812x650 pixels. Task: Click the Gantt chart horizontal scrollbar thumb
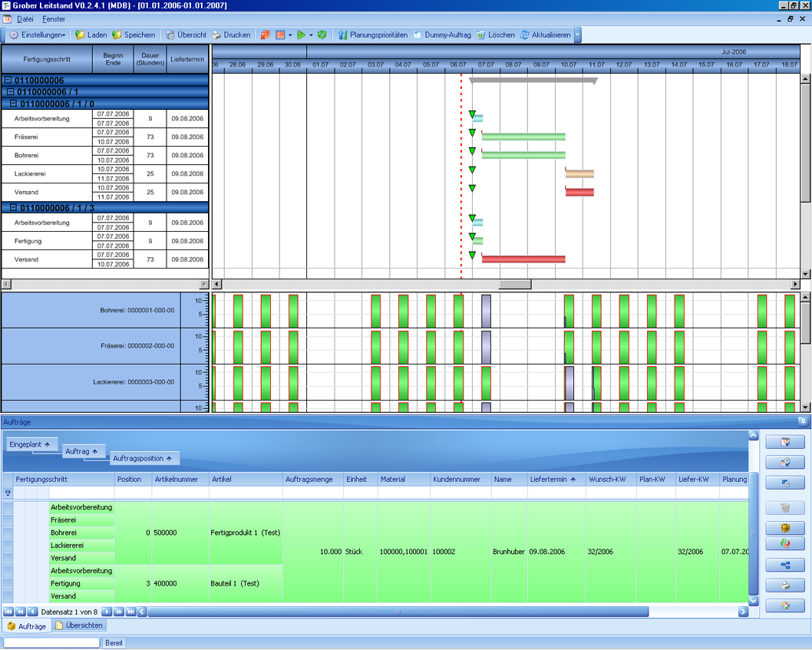click(x=514, y=284)
